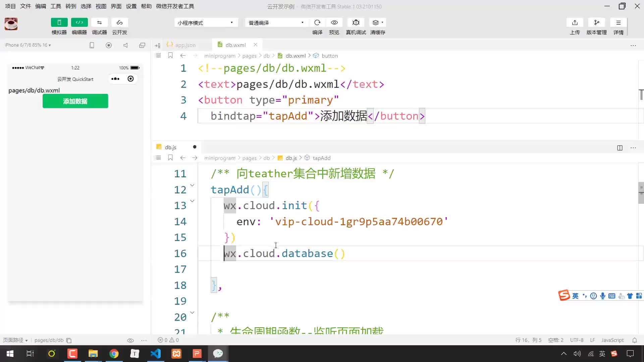Viewport: 644px width, 362px height.
Task: Open the 页面路径 dropdown in status bar
Action: (15, 340)
